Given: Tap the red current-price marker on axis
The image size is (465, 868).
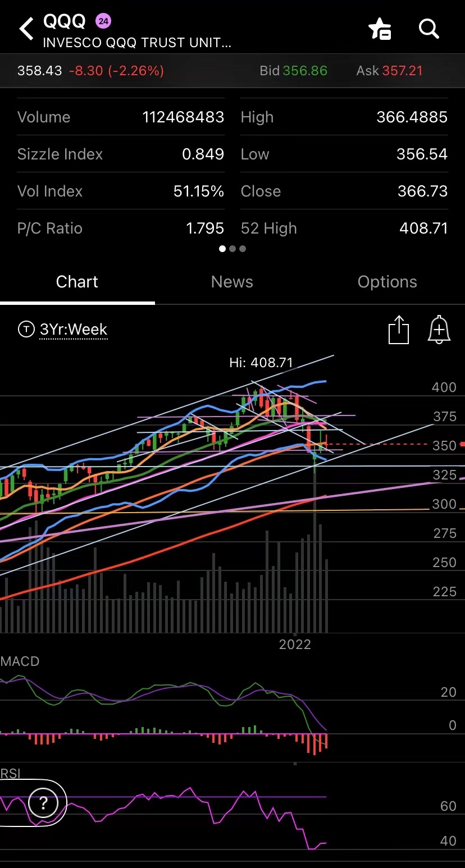Looking at the screenshot, I should [x=462, y=444].
